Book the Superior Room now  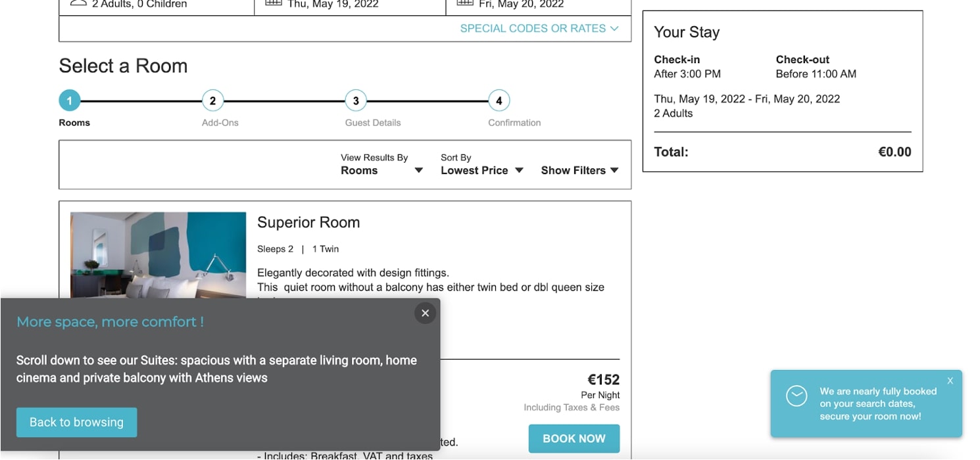click(x=574, y=438)
